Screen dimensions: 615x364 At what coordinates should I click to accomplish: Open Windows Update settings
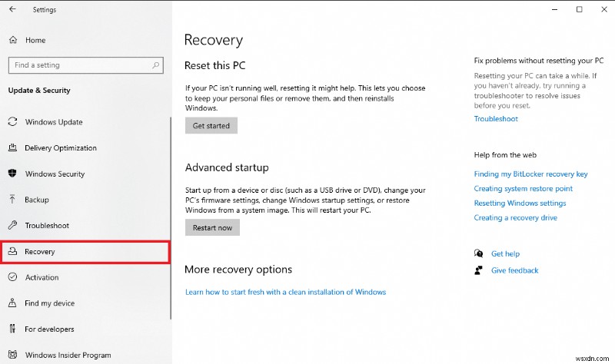coord(54,122)
